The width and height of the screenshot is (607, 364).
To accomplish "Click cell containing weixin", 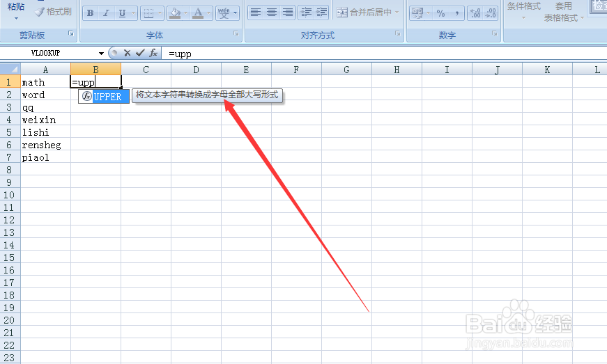I will click(x=46, y=120).
